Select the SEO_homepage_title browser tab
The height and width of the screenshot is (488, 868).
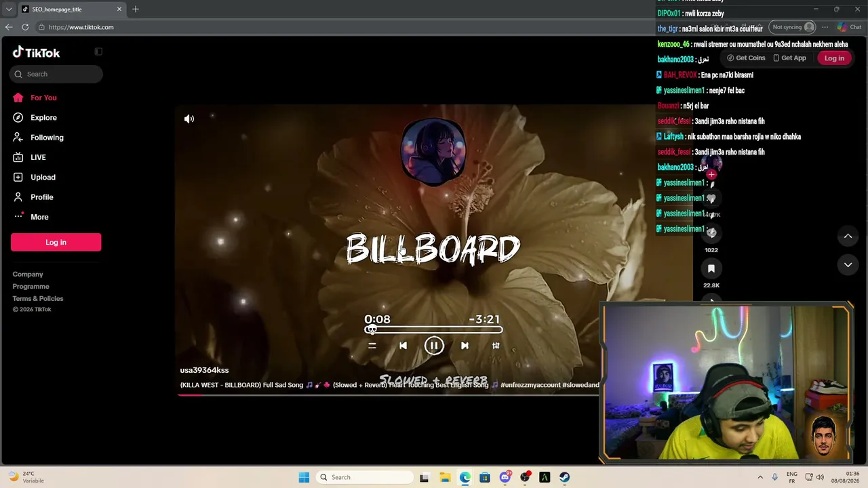72,9
